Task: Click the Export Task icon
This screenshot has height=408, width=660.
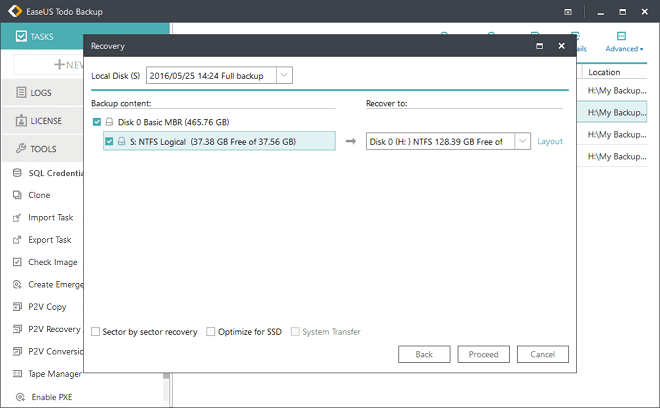Action: (17, 240)
